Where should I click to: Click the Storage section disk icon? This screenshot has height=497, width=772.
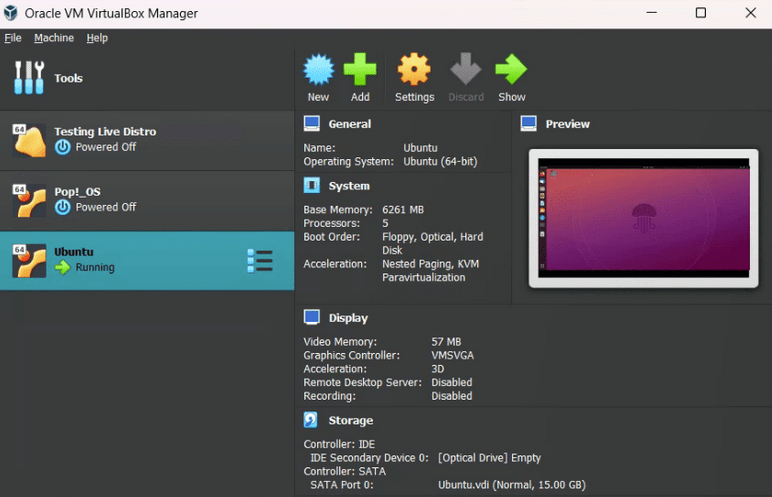311,420
